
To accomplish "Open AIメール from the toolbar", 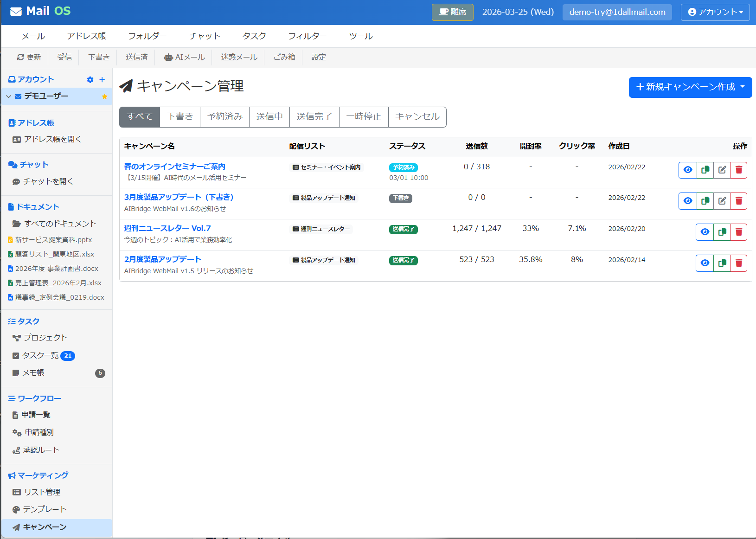I will click(184, 57).
